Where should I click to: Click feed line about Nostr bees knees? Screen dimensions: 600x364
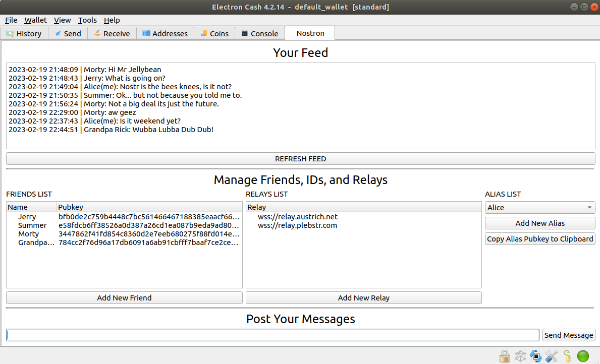120,87
